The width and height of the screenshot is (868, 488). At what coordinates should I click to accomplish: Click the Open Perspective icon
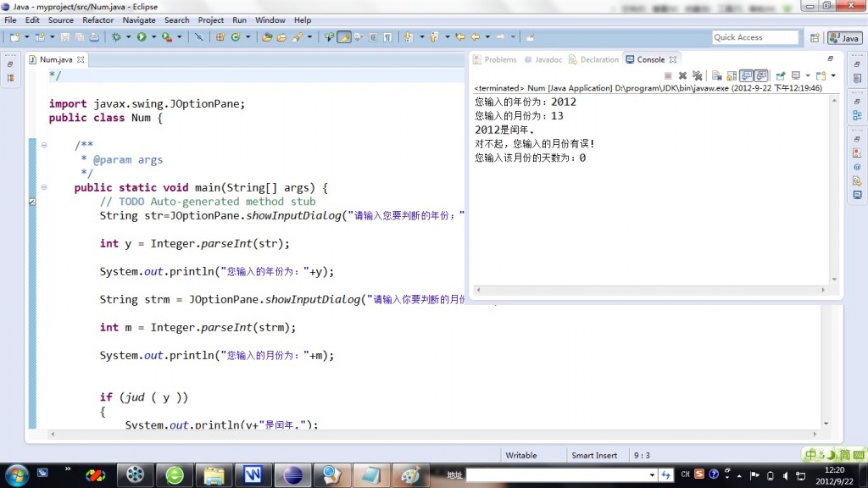point(815,37)
